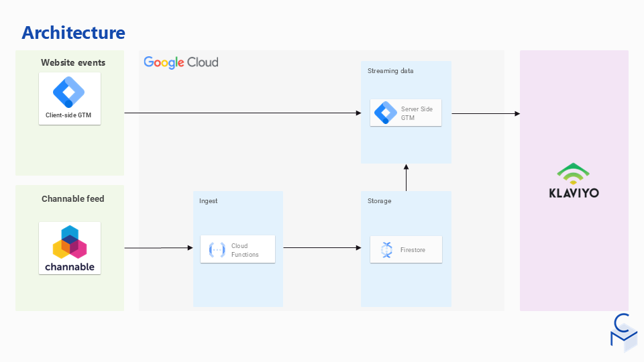
Task: Click the arrow between Cloud Functions and Firestore
Action: tap(321, 248)
